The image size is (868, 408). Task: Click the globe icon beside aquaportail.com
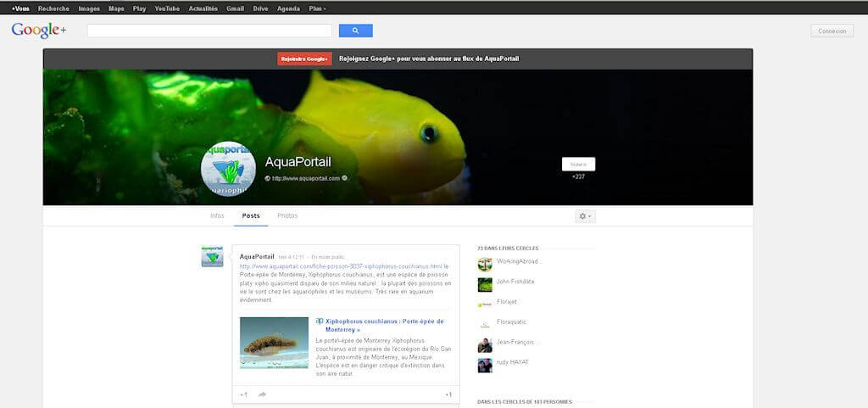[267, 178]
